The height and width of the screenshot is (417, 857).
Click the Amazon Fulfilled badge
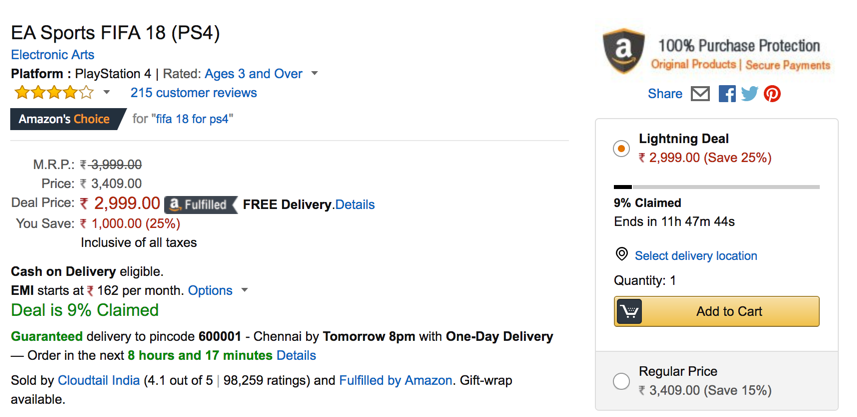(x=200, y=204)
